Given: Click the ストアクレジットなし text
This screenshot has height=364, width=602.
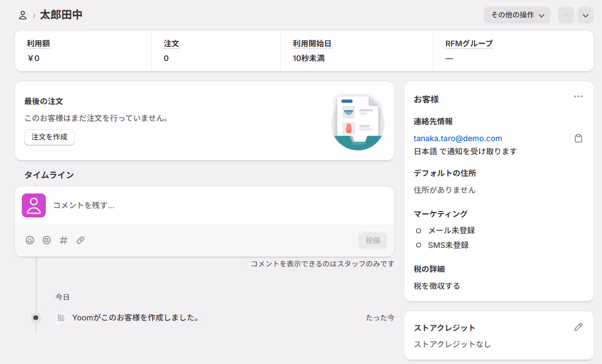Looking at the screenshot, I should [x=452, y=344].
